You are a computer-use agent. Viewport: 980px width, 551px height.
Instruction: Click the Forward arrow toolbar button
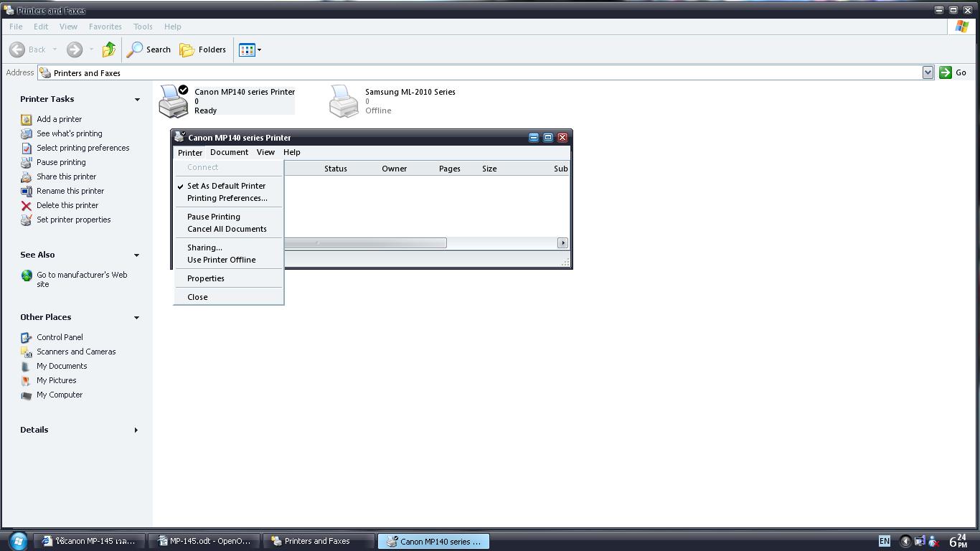(75, 50)
